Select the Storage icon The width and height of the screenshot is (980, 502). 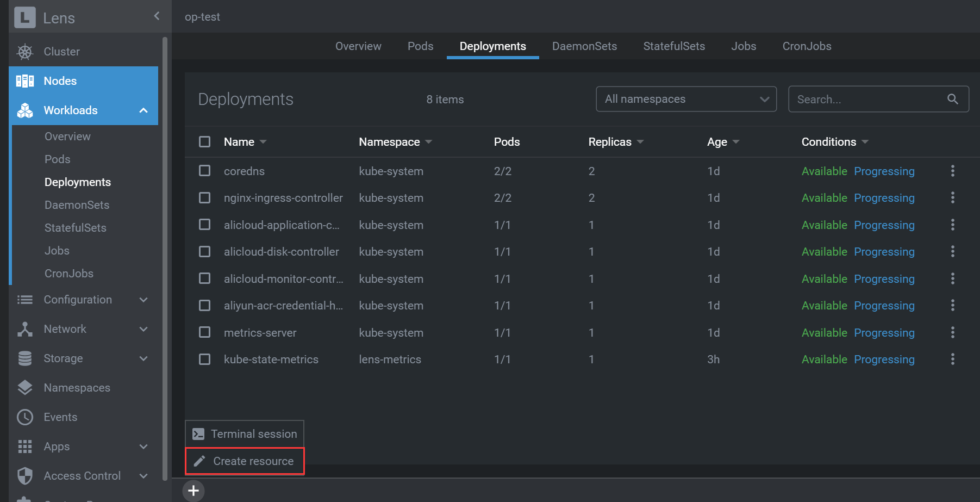coord(24,358)
